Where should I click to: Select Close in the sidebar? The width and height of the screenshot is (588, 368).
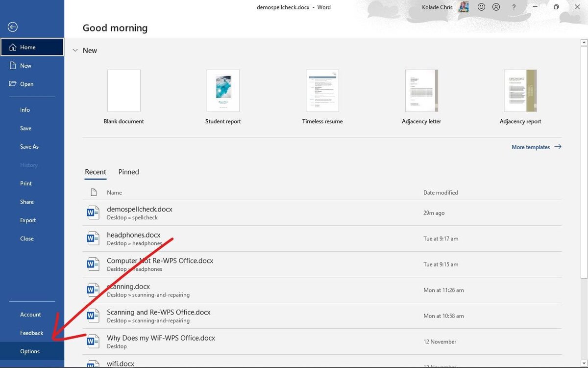32,238
